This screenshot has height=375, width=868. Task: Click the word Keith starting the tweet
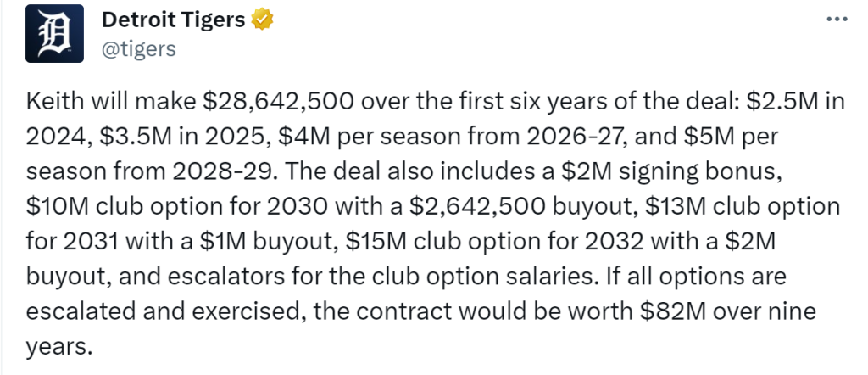click(55, 104)
